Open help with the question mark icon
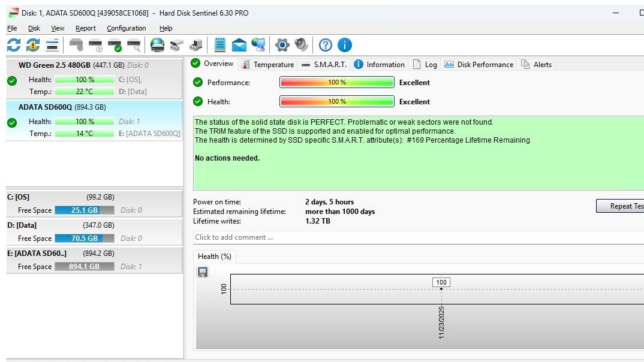Screen dimensions: 644x362 tap(325, 45)
